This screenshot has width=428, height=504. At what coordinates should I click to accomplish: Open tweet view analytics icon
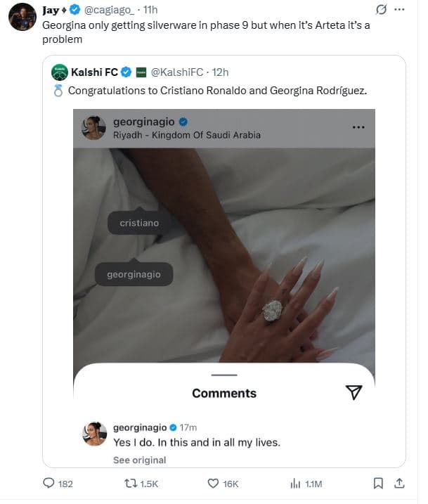click(295, 483)
